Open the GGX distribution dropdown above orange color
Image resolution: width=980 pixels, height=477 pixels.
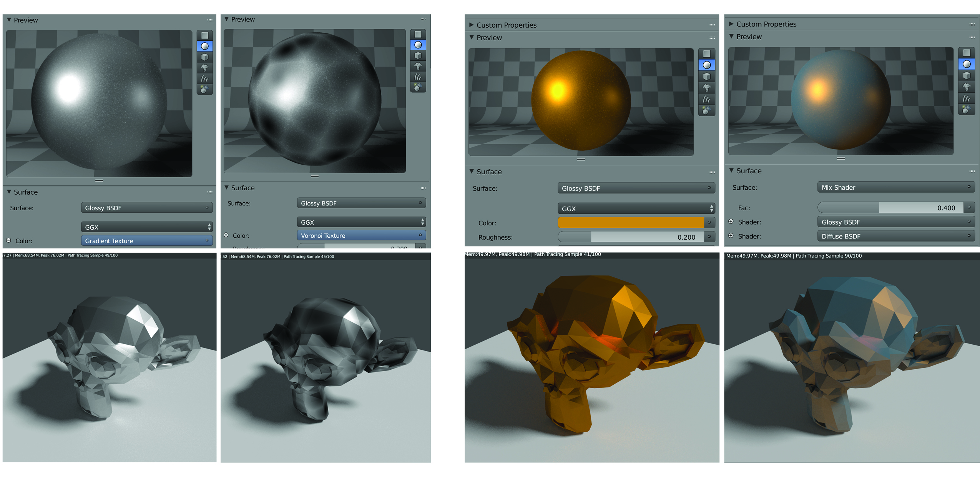[x=636, y=208]
